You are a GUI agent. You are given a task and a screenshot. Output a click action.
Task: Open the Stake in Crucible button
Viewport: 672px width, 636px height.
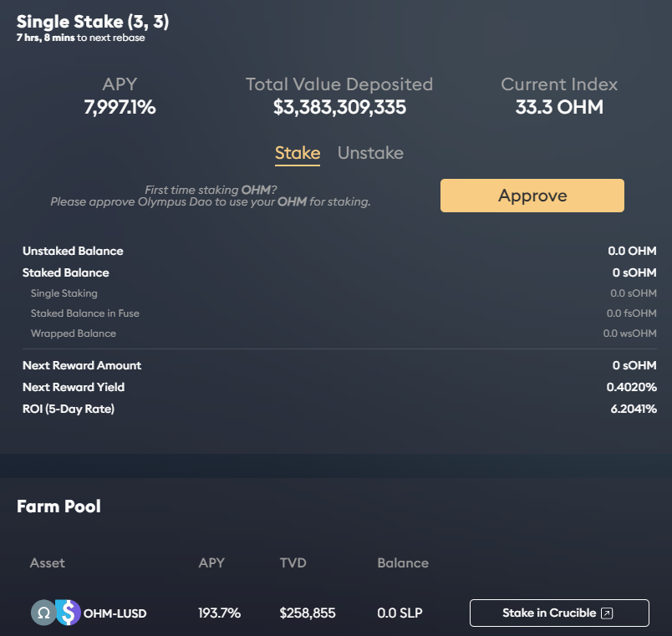click(558, 613)
